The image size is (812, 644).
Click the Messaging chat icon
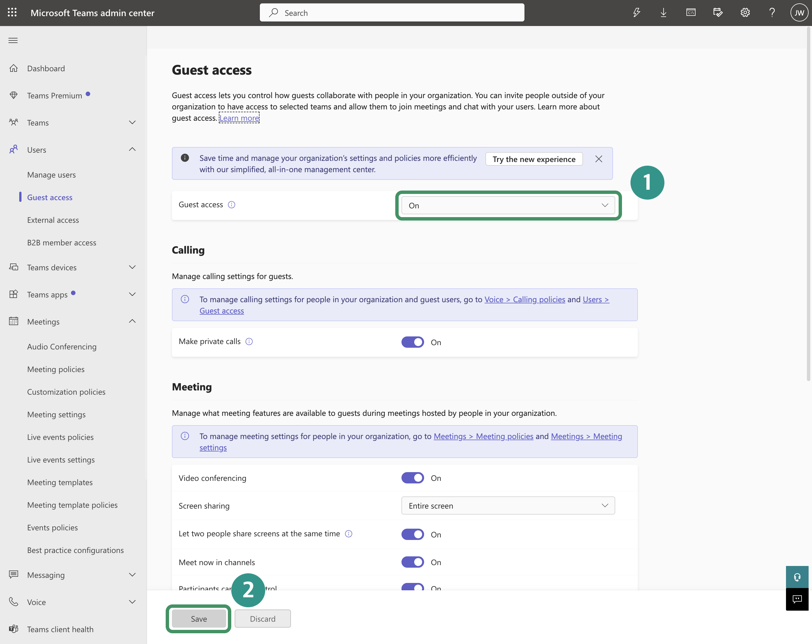click(14, 575)
